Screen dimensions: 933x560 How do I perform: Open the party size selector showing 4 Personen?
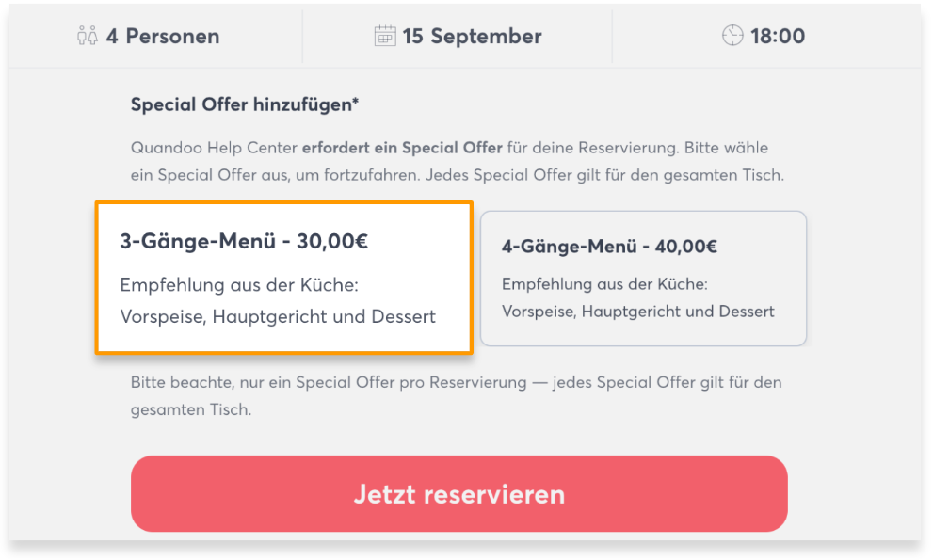(149, 37)
